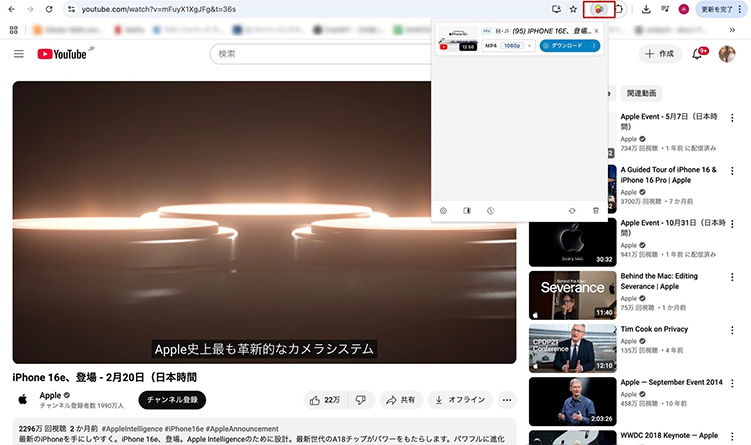The image size is (751, 445).
Task: Click the オフライン download button
Action: (460, 400)
